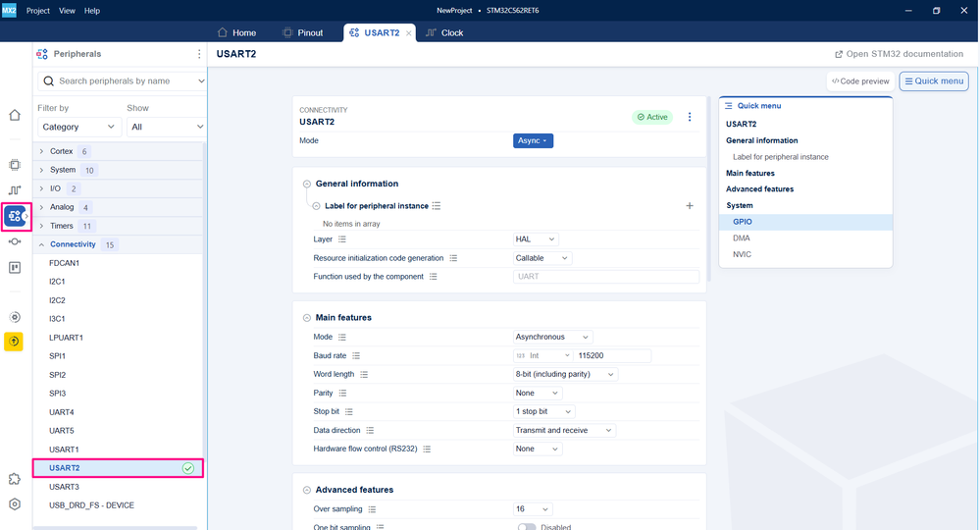Open the puzzle-piece extensions icon
This screenshot has height=530, width=980.
tap(15, 479)
